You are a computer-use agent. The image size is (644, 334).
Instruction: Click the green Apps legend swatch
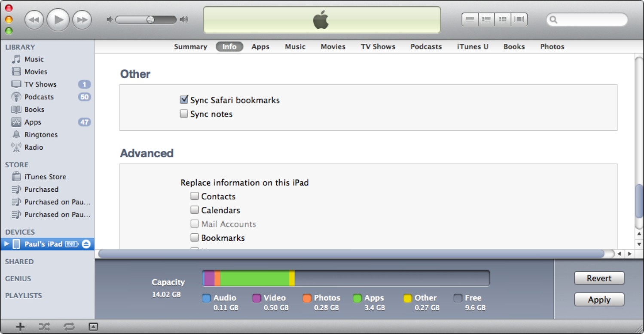pyautogui.click(x=357, y=298)
